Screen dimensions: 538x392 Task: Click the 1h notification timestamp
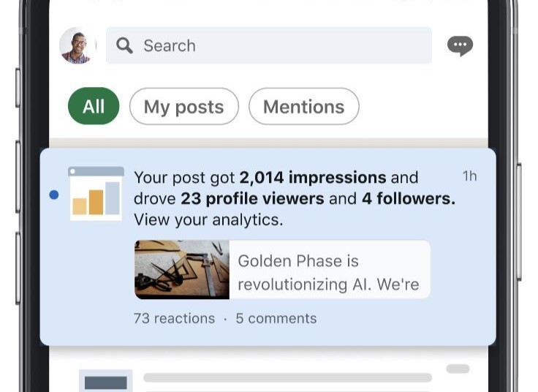(x=469, y=176)
